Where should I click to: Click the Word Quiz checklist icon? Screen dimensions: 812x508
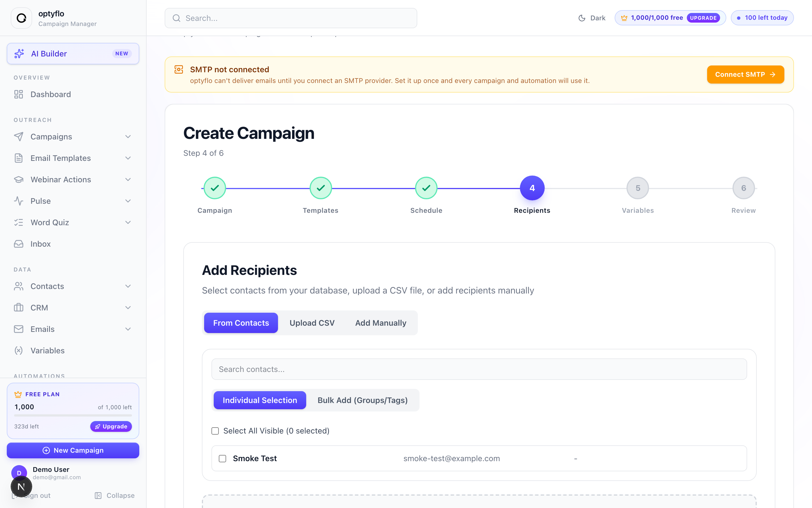pos(18,222)
